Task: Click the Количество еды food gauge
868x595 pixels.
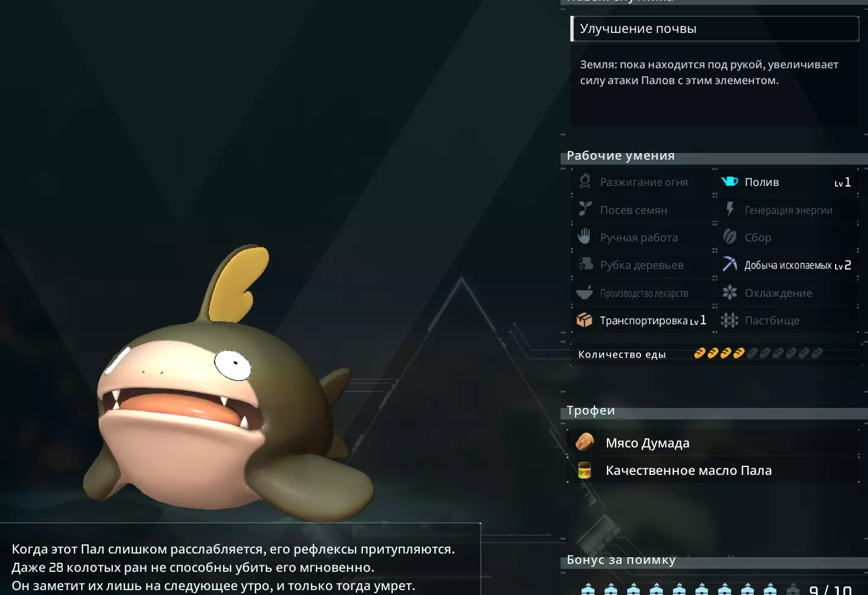Action: (x=759, y=353)
